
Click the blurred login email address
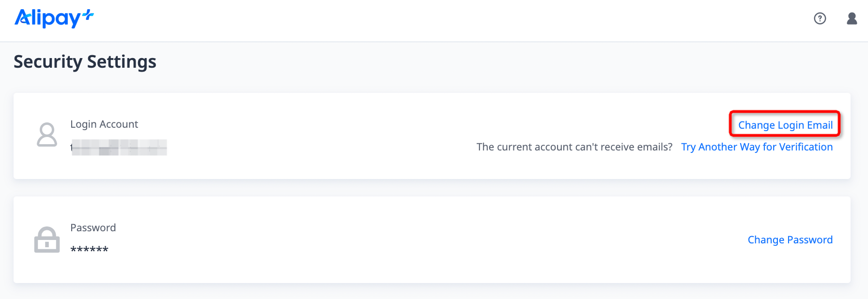(119, 147)
